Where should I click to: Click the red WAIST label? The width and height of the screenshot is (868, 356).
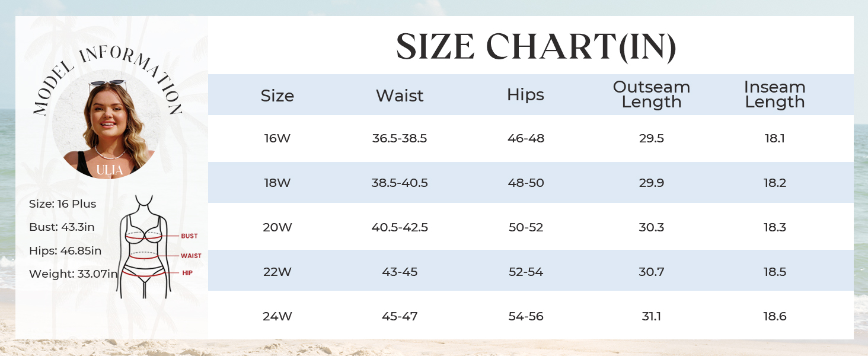(x=191, y=256)
